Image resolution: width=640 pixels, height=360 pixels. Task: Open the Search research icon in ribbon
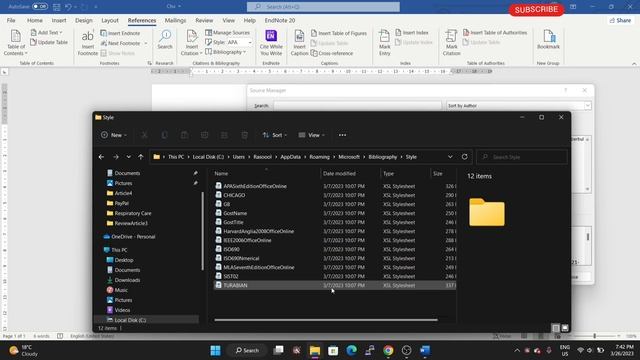point(165,40)
